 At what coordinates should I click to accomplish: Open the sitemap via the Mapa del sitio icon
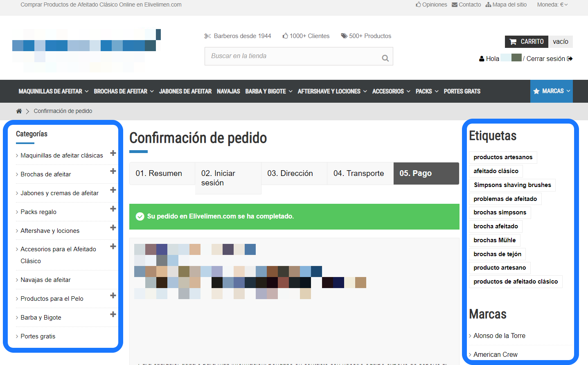tap(489, 5)
